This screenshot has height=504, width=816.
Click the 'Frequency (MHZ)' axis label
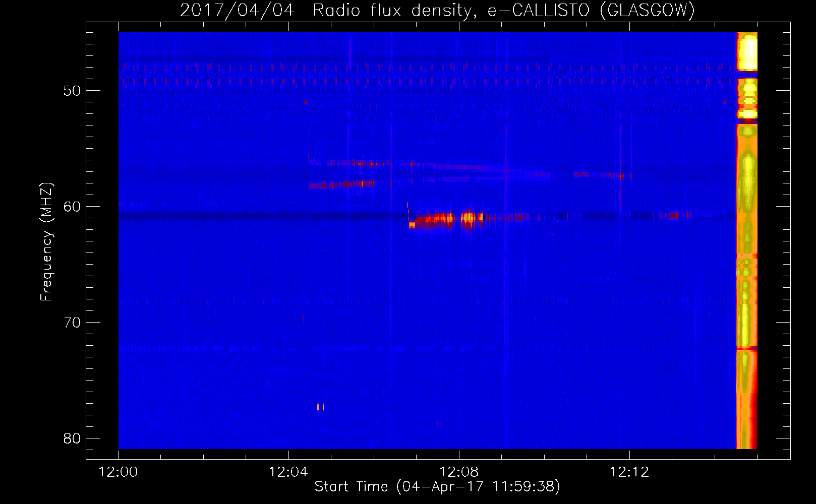pos(46,242)
